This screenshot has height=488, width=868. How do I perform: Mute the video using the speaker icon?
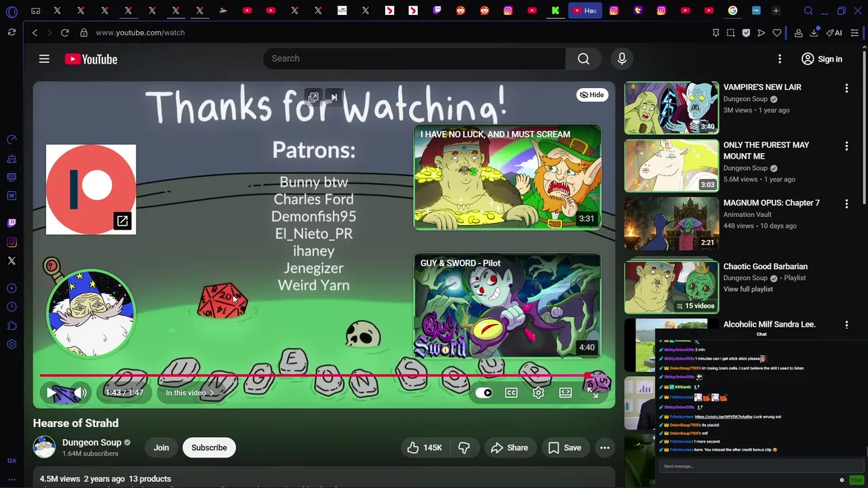tap(81, 392)
